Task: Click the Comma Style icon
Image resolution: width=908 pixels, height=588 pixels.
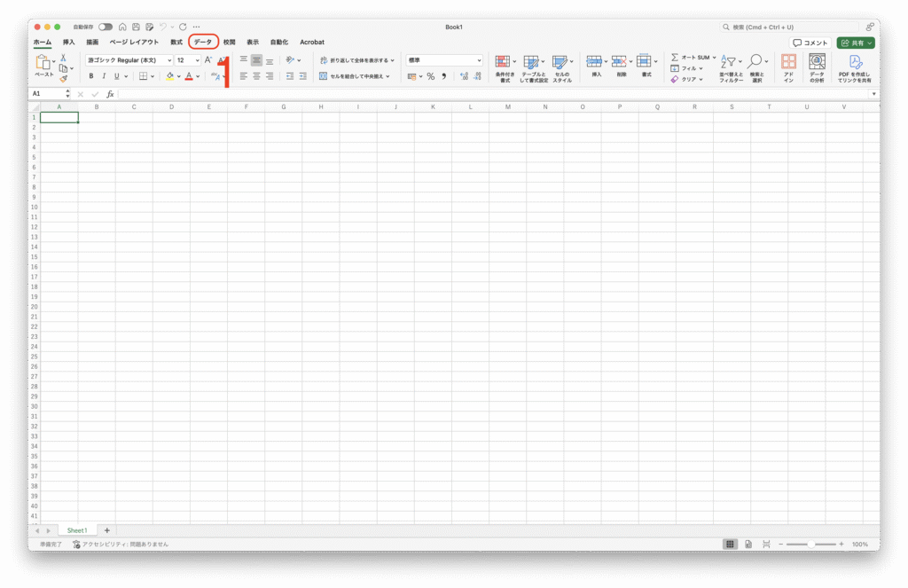Action: [x=443, y=76]
